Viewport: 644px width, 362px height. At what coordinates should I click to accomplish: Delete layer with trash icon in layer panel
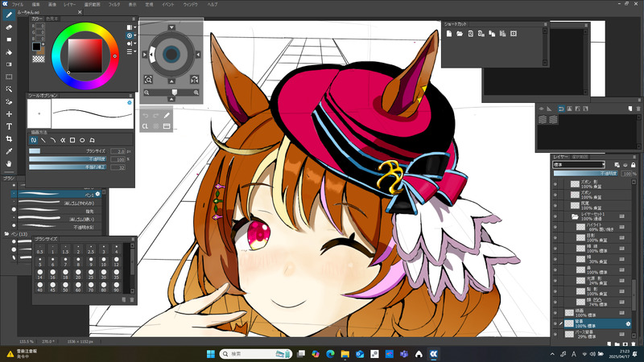(633, 344)
